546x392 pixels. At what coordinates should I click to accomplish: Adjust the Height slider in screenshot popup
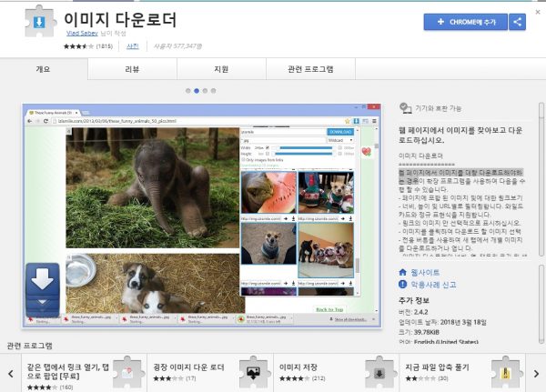pos(303,154)
